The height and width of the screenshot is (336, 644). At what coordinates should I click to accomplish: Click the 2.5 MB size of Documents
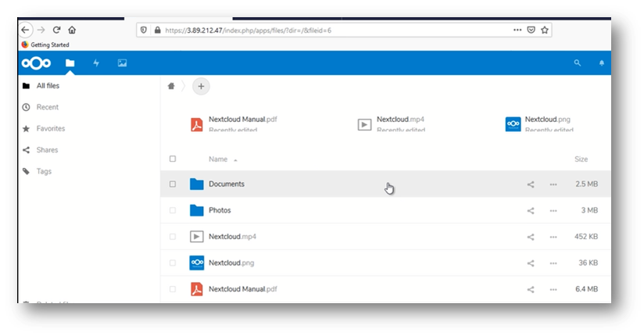click(586, 184)
